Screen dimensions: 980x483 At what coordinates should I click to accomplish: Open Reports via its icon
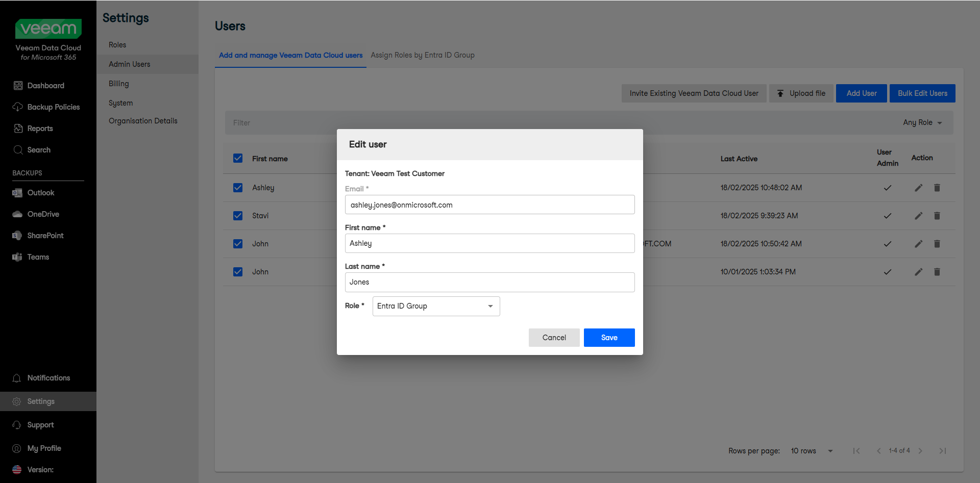coord(18,129)
